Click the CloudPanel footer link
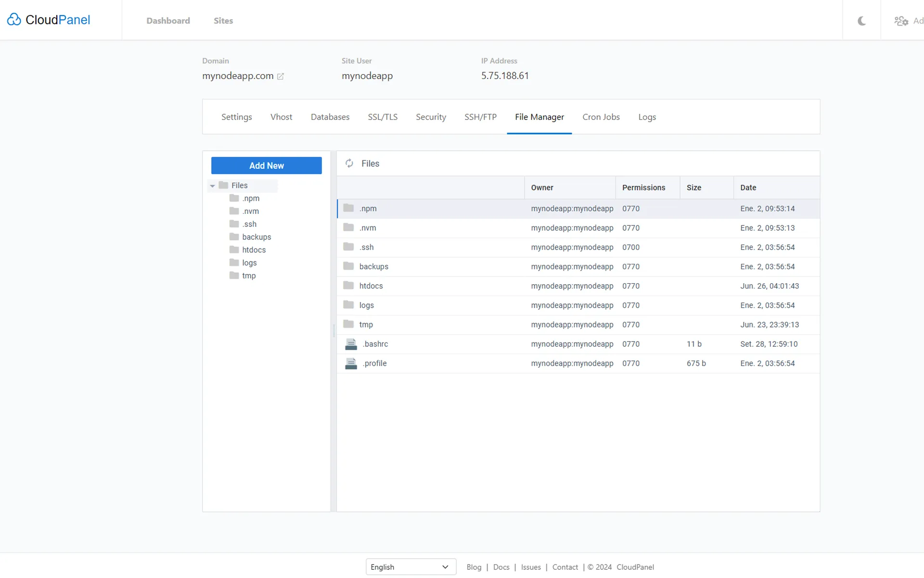Image resolution: width=924 pixels, height=578 pixels. pos(635,567)
